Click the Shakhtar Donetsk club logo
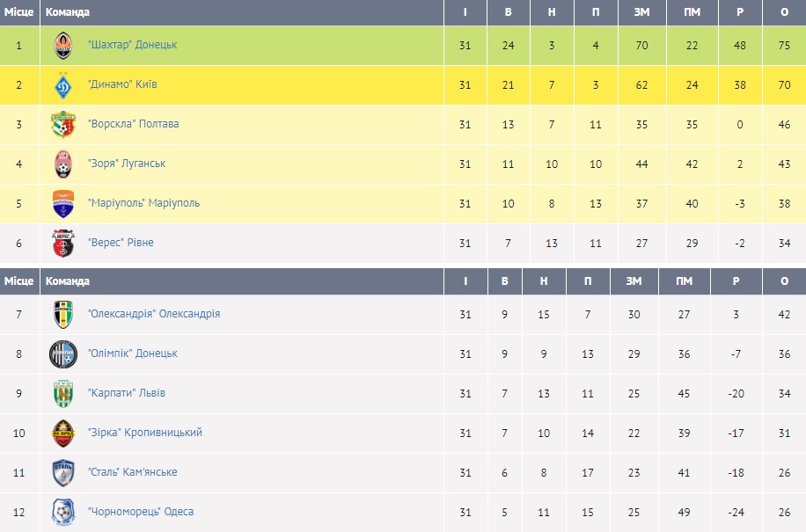806x532 pixels. coord(63,45)
